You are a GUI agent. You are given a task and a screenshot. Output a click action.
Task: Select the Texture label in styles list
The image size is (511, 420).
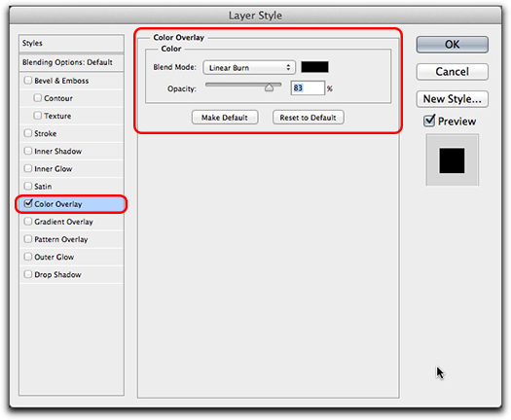pyautogui.click(x=57, y=116)
